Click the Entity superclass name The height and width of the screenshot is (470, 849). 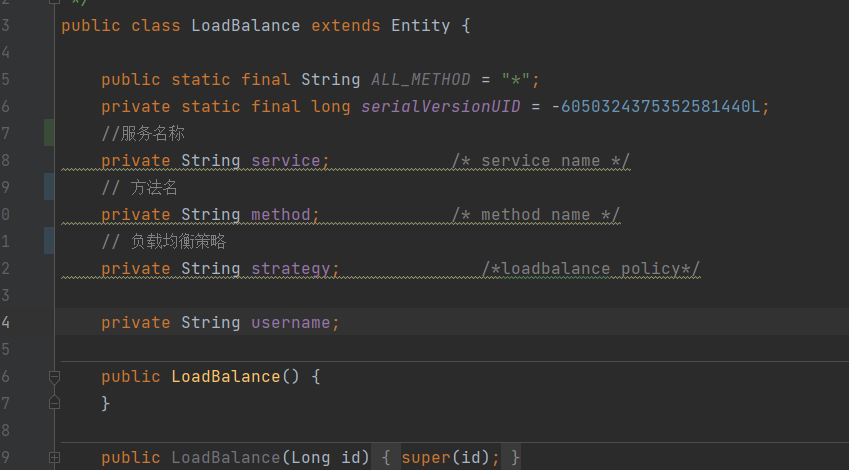pos(420,25)
